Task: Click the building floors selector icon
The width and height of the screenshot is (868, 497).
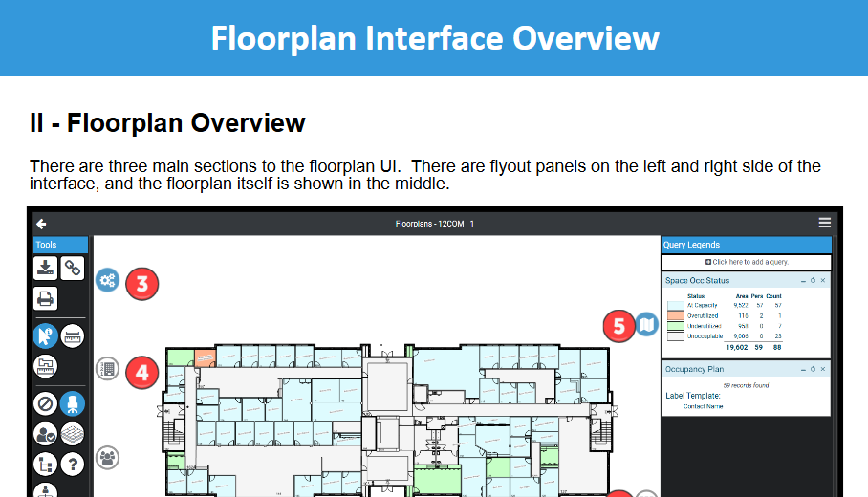Action: [107, 368]
